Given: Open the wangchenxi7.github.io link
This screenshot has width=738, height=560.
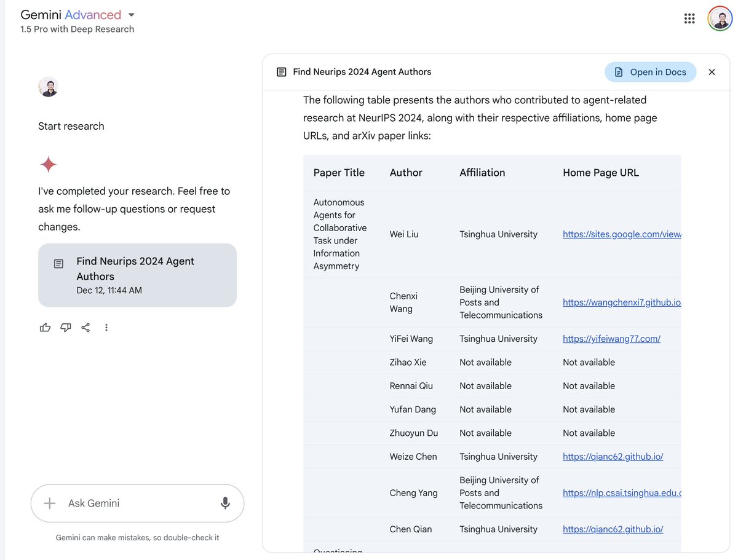Looking at the screenshot, I should tap(622, 302).
